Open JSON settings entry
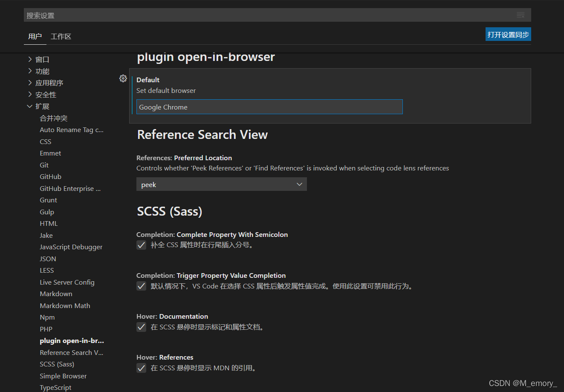Screen dimensions: 564x392 (x=48, y=259)
